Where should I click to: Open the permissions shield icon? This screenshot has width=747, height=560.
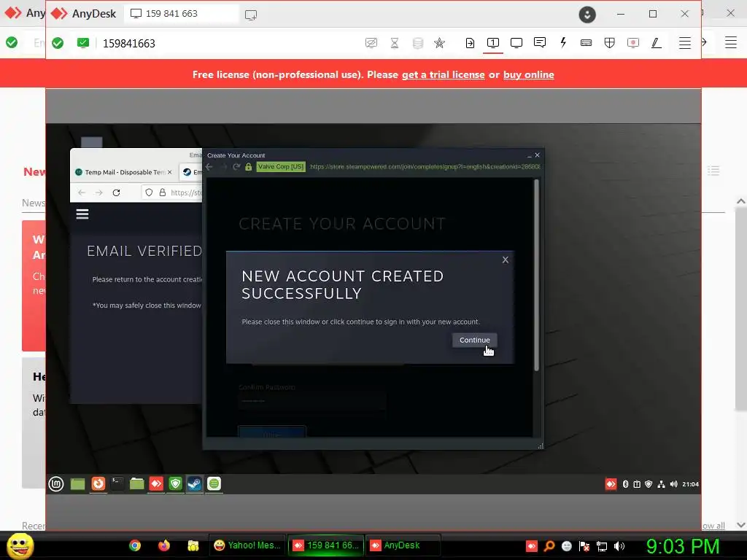[609, 43]
